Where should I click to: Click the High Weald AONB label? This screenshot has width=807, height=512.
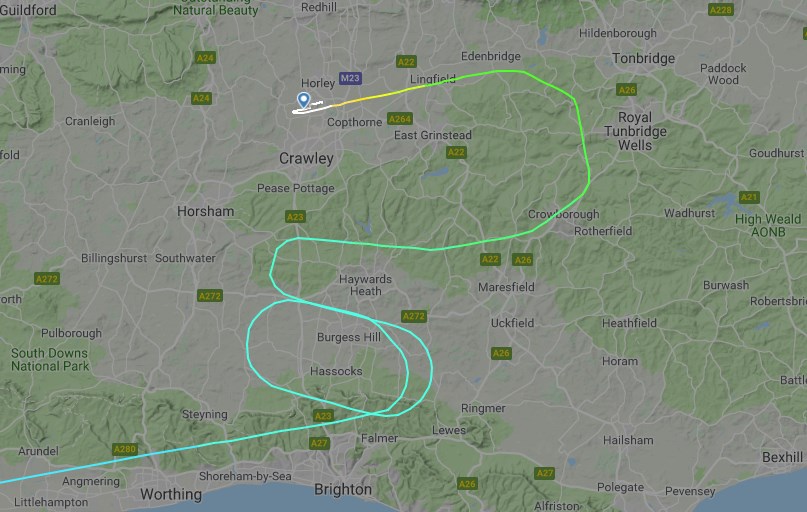pyautogui.click(x=768, y=225)
